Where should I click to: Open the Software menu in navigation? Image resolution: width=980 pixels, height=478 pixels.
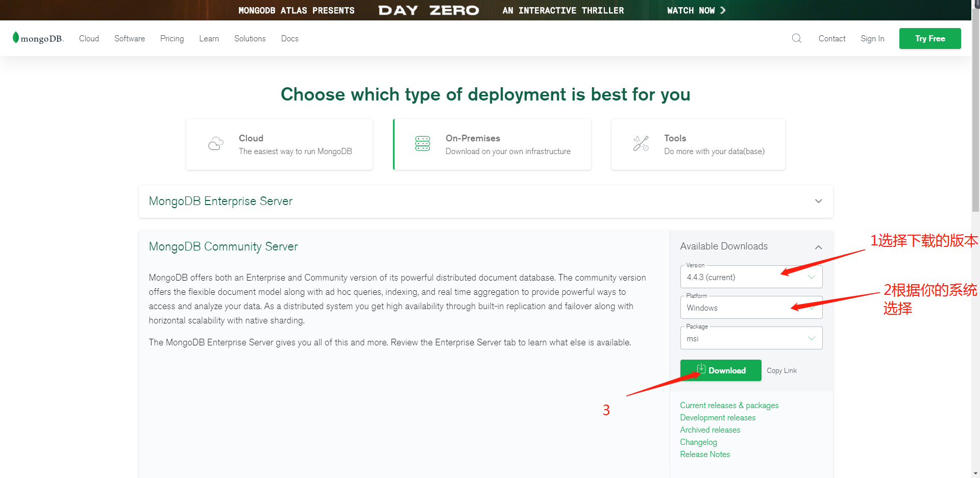[x=130, y=39]
